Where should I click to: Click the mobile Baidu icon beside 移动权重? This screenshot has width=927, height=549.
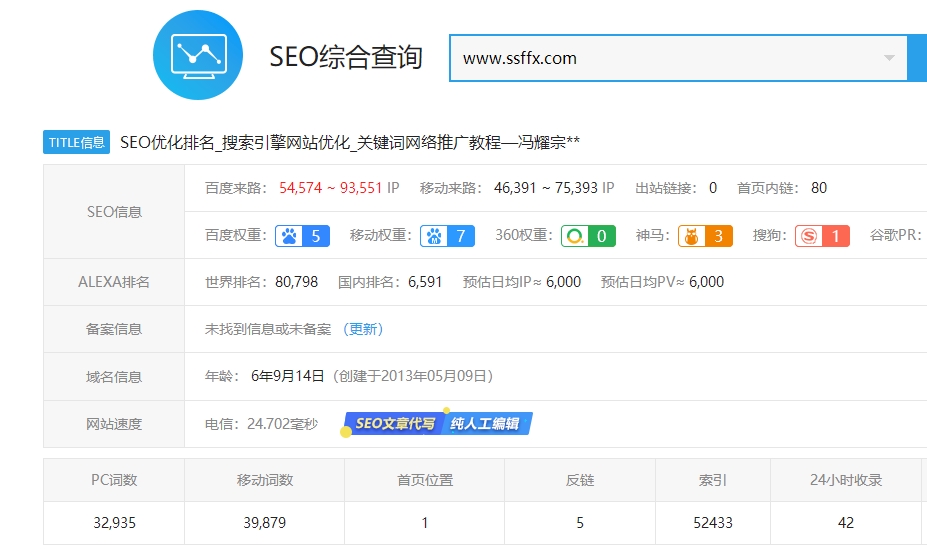point(435,236)
